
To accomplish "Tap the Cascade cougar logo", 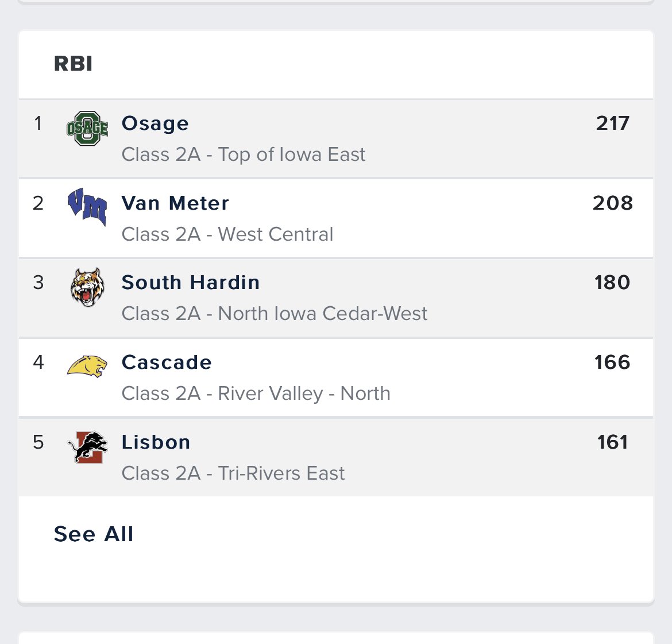I will click(x=87, y=366).
